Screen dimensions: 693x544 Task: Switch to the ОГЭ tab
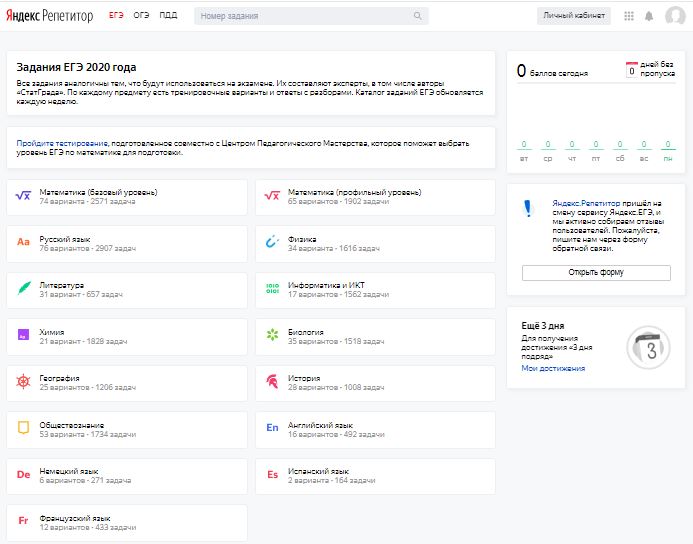point(142,16)
